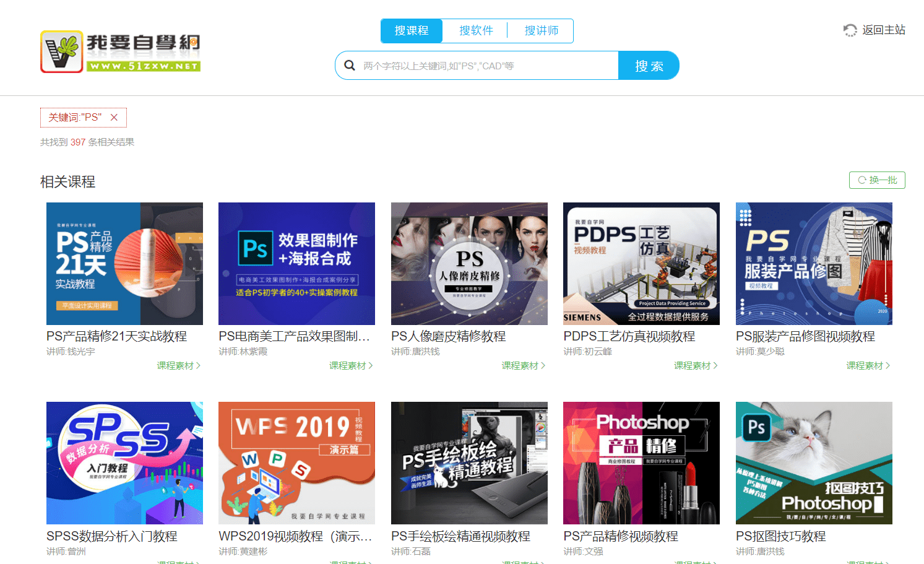
Task: Open the PS手绘板绘精通教程 thumbnail
Action: pyautogui.click(x=469, y=463)
